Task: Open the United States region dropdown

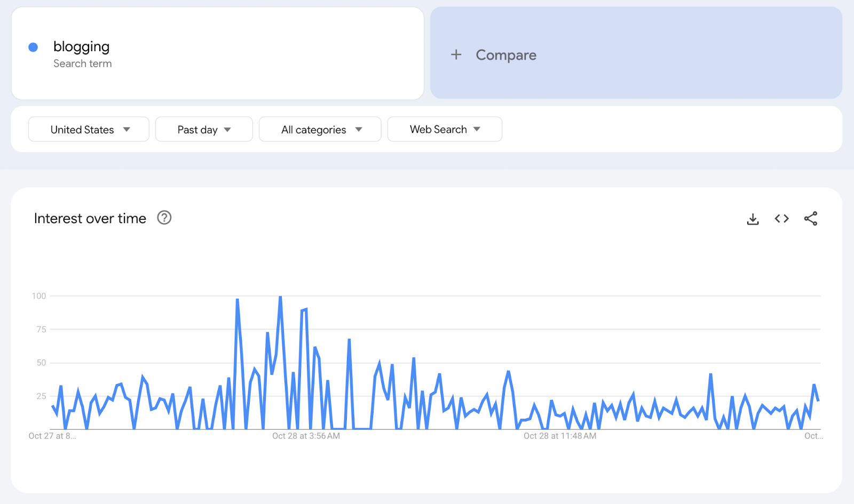Action: (89, 130)
